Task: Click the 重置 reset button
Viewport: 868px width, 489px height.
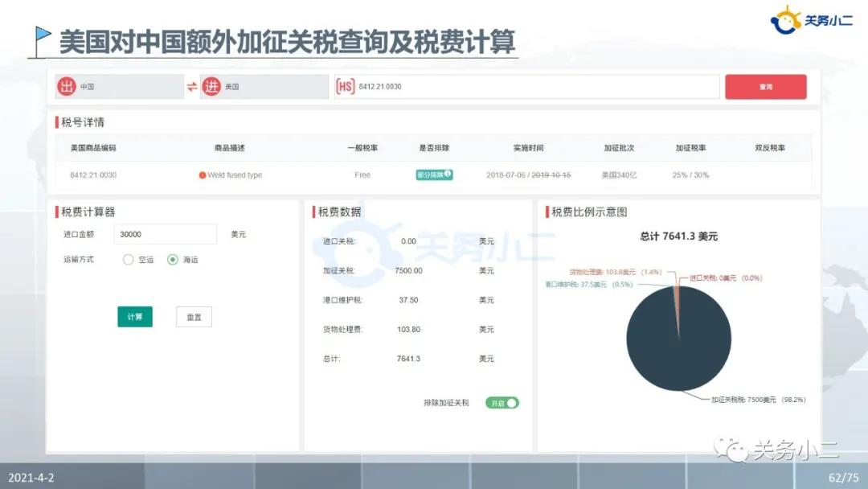Action: coord(194,316)
